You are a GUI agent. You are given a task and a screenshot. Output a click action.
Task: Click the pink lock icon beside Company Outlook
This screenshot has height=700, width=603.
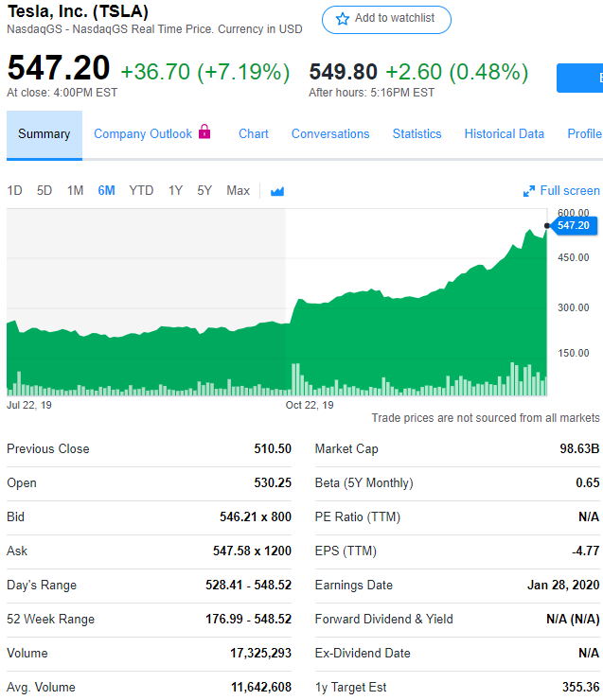pos(204,131)
